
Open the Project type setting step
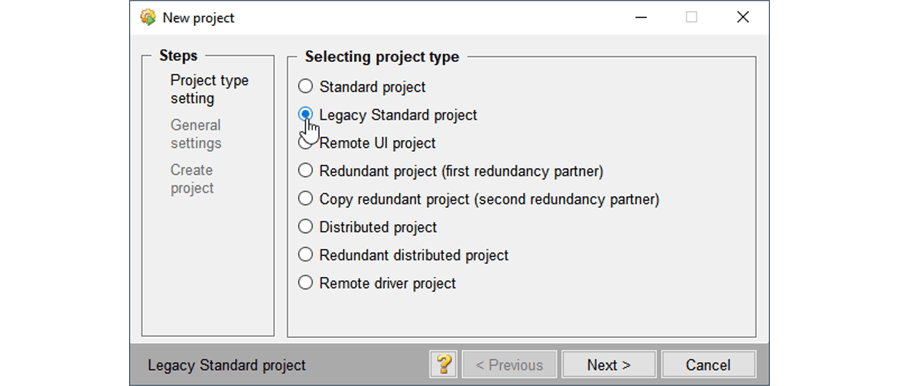pyautogui.click(x=210, y=89)
